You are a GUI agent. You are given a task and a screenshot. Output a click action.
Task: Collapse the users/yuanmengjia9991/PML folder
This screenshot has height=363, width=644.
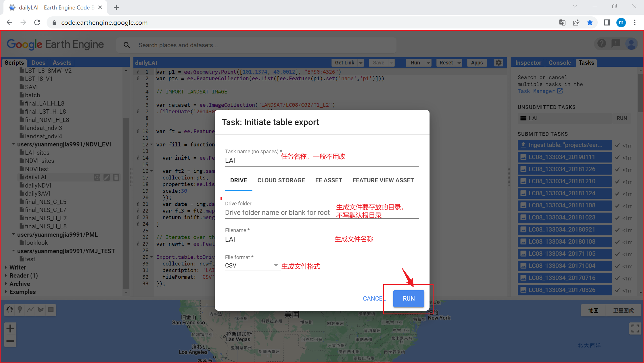point(13,235)
